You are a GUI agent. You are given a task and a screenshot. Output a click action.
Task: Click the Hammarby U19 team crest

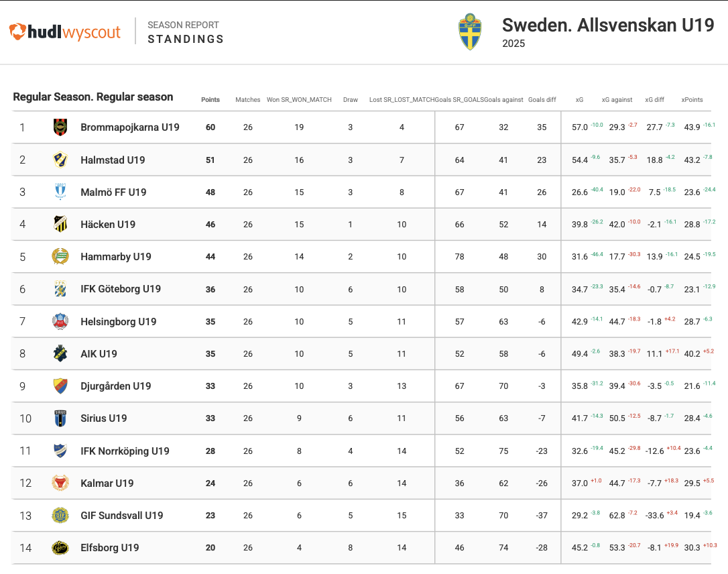(60, 256)
